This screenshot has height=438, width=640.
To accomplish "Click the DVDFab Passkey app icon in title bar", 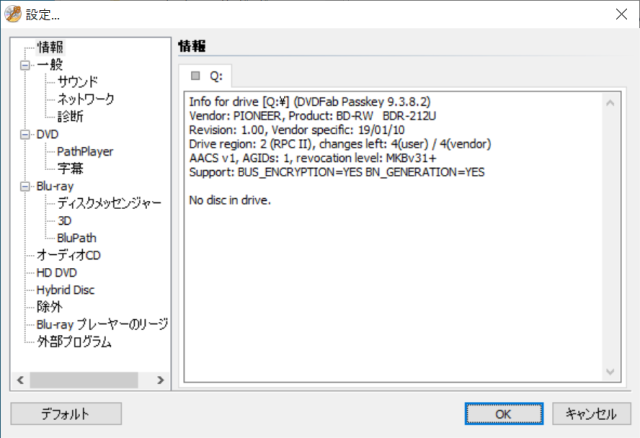I will point(13,14).
